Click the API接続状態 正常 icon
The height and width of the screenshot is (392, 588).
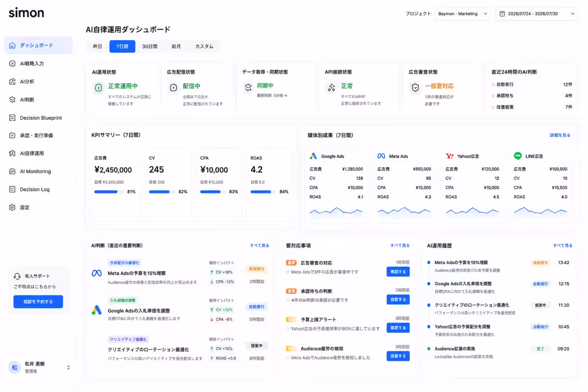click(331, 88)
